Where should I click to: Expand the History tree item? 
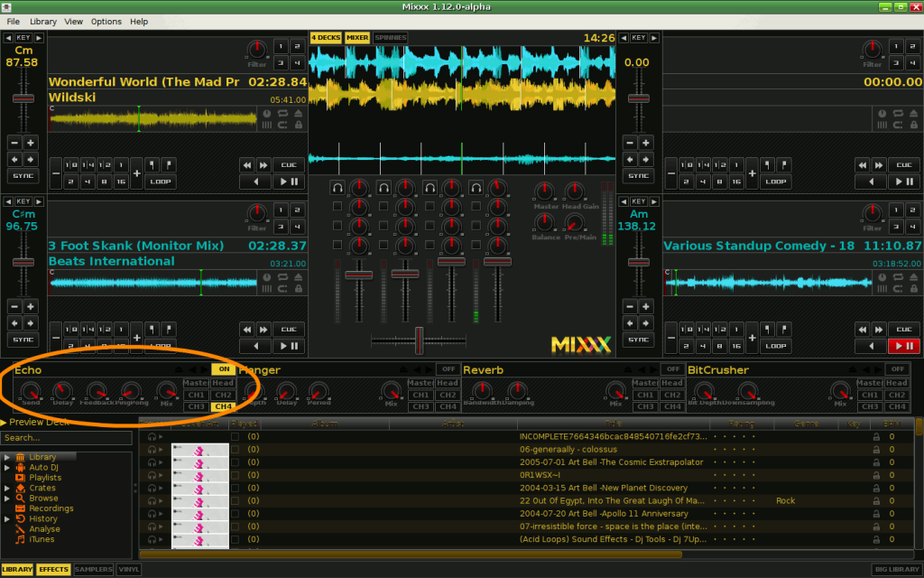click(7, 518)
